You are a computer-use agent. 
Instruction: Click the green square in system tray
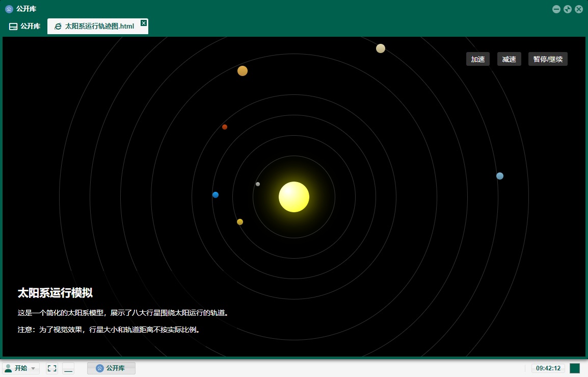575,368
